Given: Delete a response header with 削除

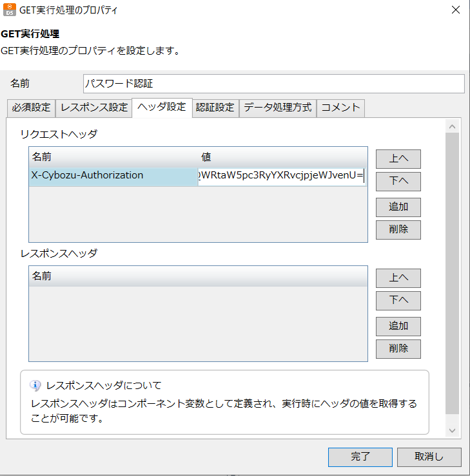Looking at the screenshot, I should [398, 349].
